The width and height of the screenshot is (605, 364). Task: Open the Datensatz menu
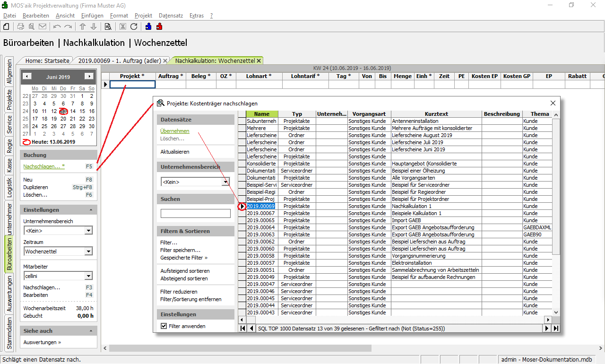171,16
